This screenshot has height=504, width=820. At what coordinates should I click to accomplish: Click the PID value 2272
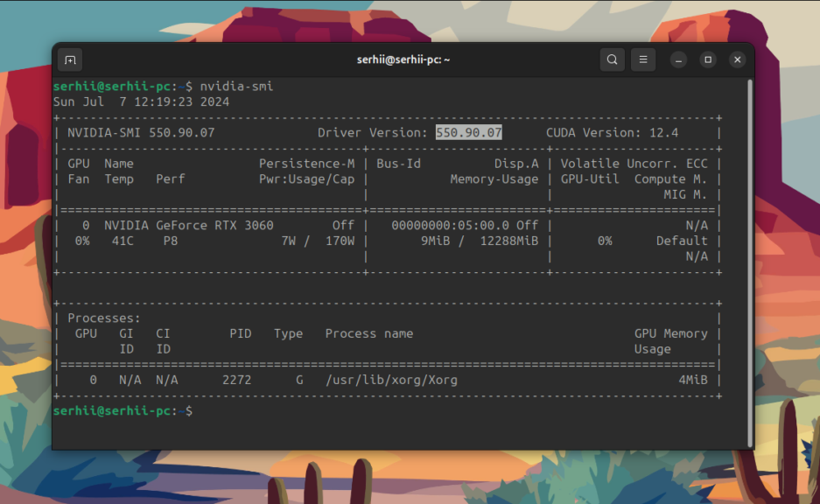[x=237, y=380]
